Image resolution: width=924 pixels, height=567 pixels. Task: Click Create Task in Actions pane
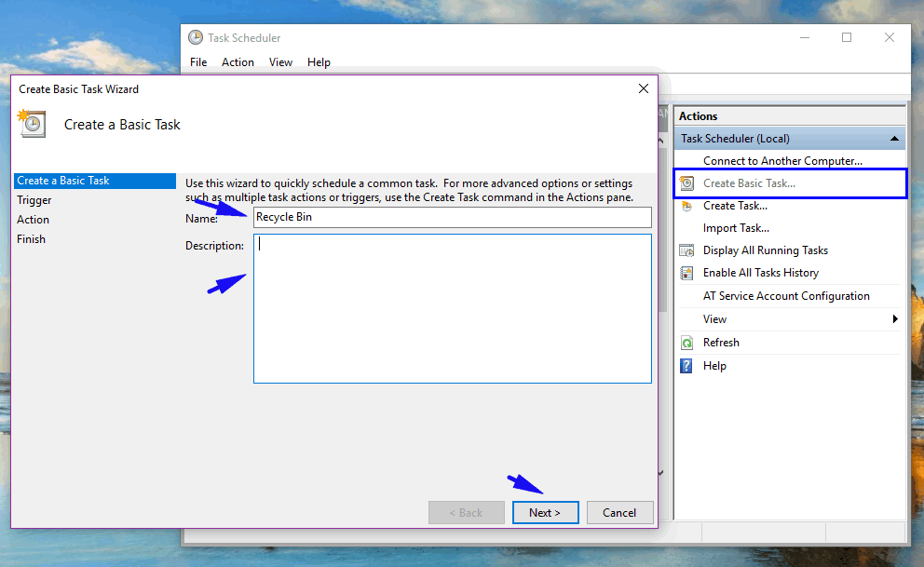pyautogui.click(x=735, y=206)
